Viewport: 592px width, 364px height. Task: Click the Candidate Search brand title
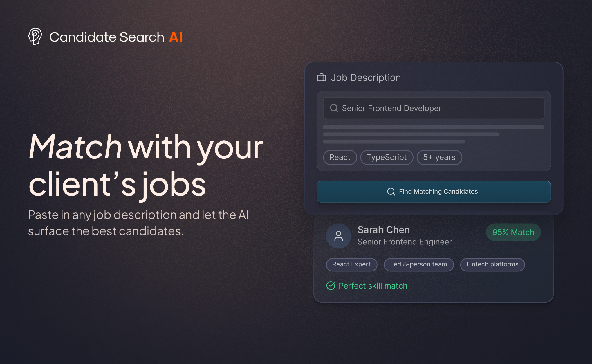(x=107, y=37)
